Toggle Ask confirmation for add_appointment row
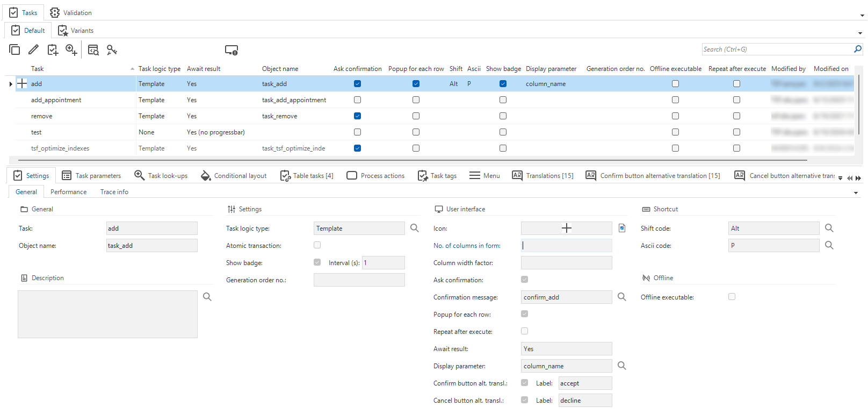 [x=358, y=100]
